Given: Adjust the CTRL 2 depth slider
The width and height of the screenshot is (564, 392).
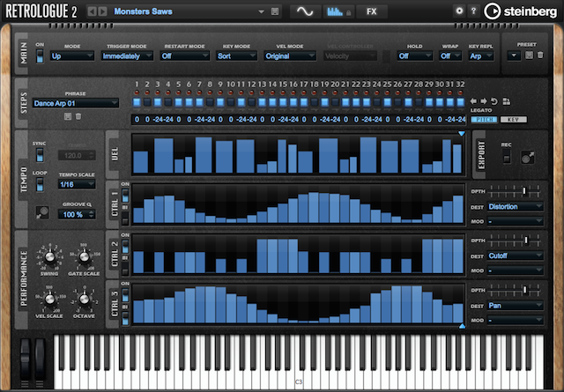Looking at the screenshot, I should click(x=515, y=240).
